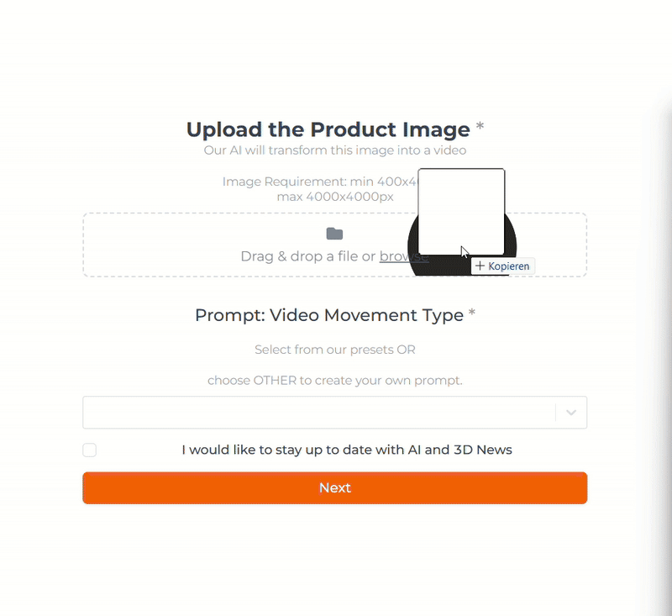Click the orange Next button

click(334, 487)
